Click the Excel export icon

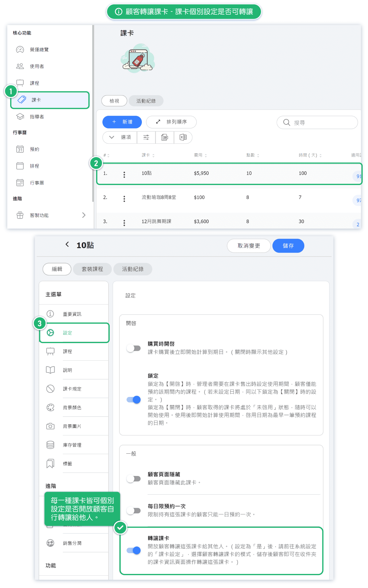coord(183,137)
